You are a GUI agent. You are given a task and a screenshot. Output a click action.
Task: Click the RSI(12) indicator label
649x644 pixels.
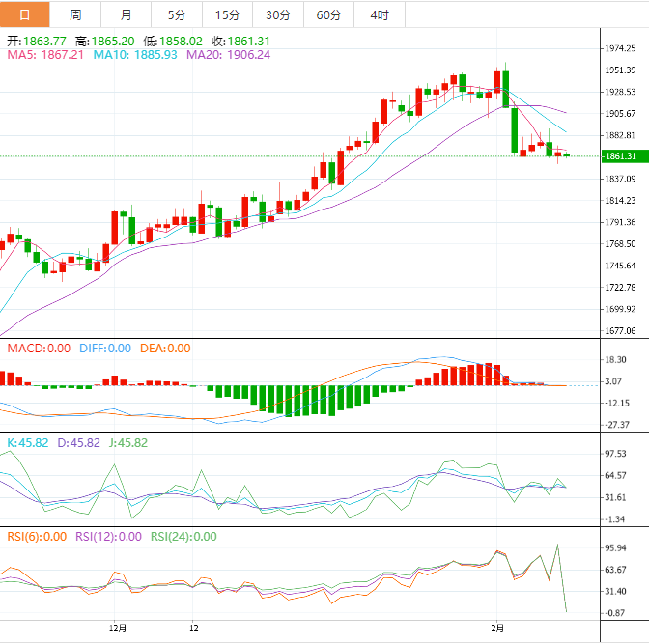[108, 537]
